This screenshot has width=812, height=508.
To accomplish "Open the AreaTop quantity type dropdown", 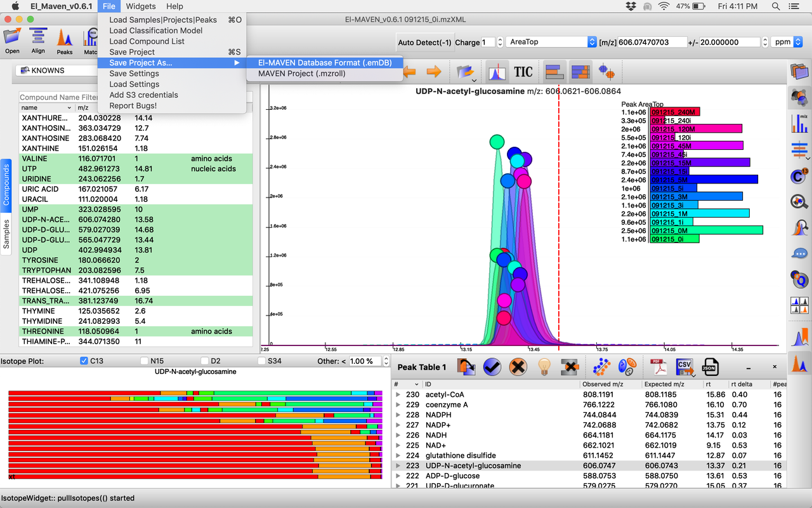I will [551, 42].
